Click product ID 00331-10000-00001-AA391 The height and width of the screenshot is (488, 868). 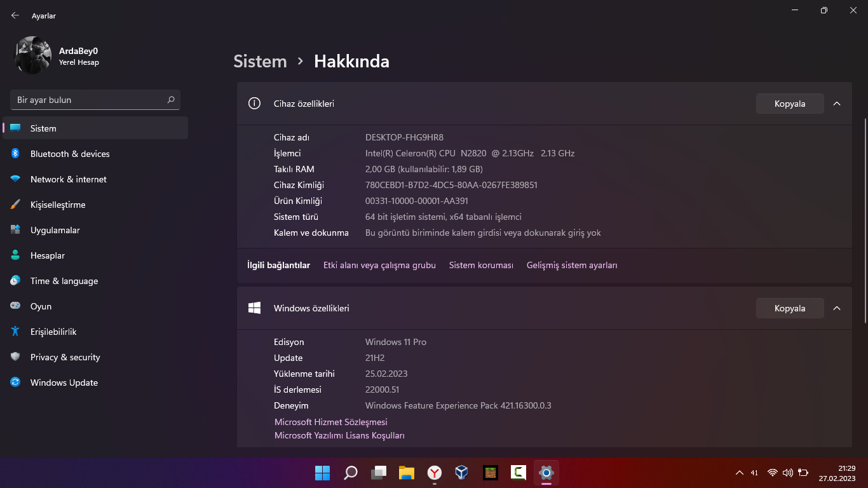[417, 201]
